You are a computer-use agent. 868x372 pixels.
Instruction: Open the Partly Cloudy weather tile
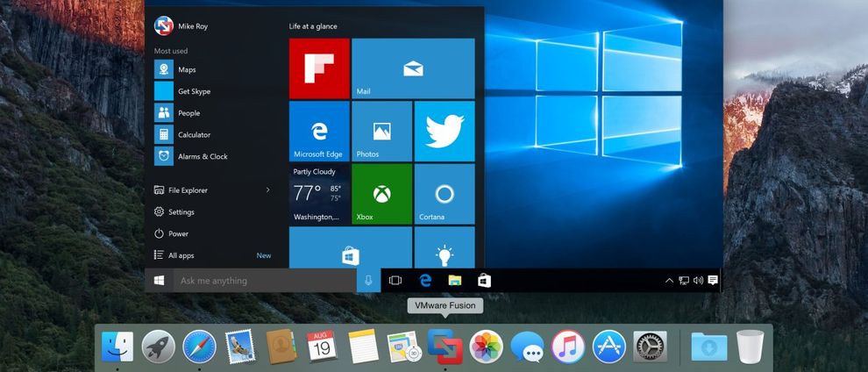(319, 194)
